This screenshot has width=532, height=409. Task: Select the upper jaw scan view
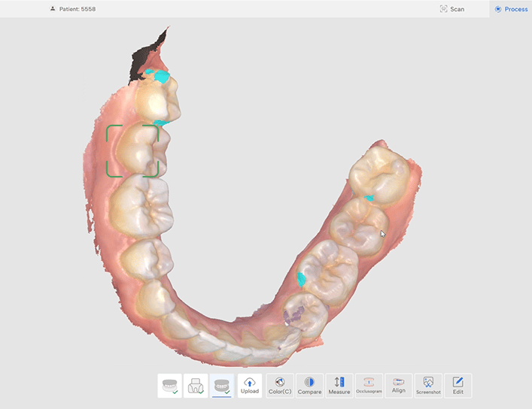tap(171, 385)
